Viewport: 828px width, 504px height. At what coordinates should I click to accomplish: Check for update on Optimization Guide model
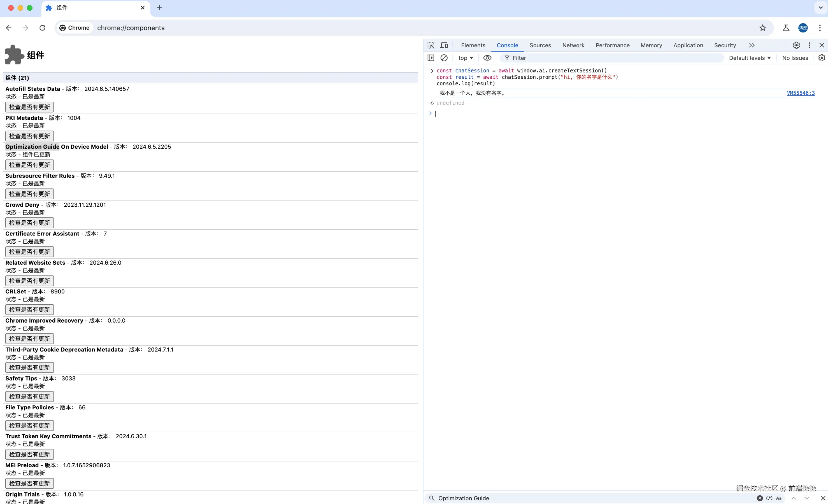coord(30,165)
